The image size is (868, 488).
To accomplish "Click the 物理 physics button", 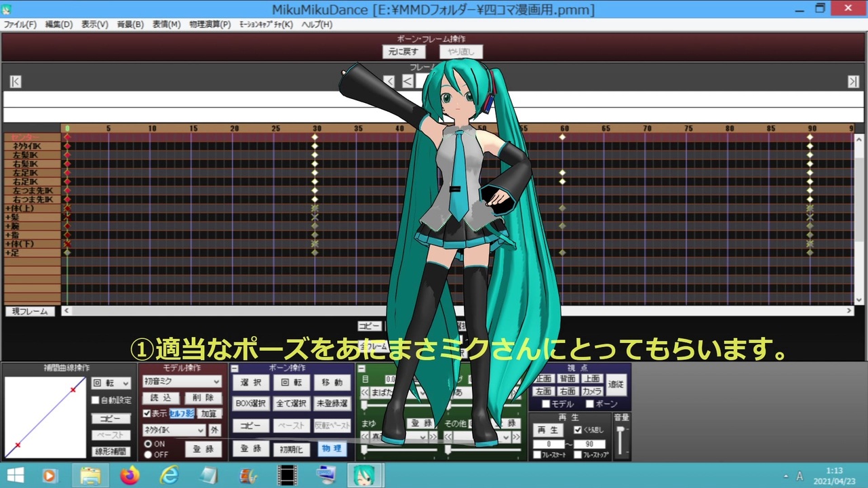I will point(332,449).
